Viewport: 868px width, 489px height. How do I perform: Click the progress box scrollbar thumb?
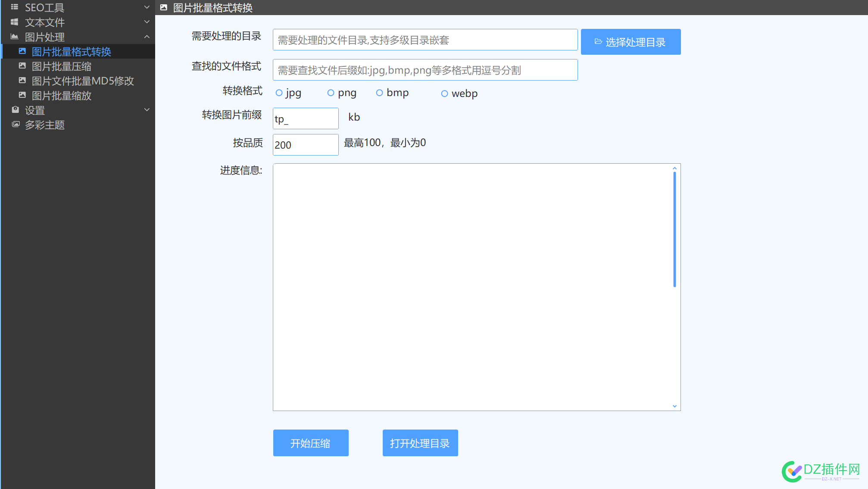(674, 229)
